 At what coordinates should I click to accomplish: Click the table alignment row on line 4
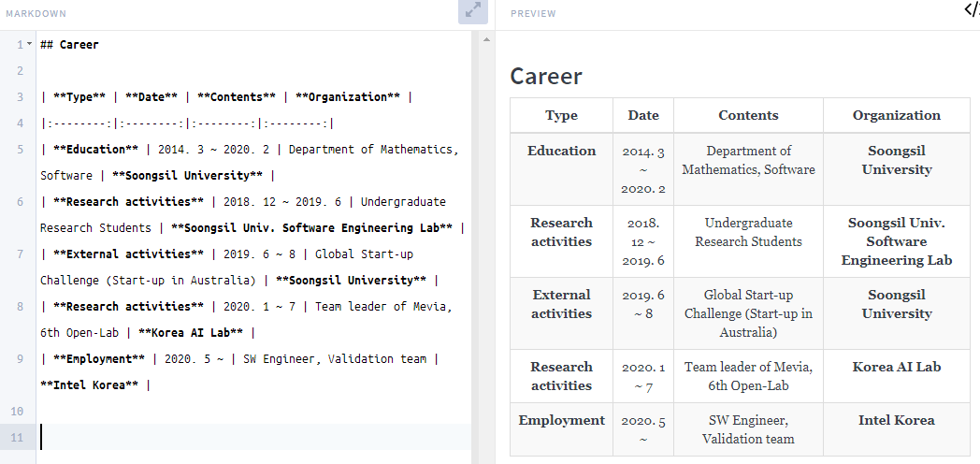(x=188, y=123)
